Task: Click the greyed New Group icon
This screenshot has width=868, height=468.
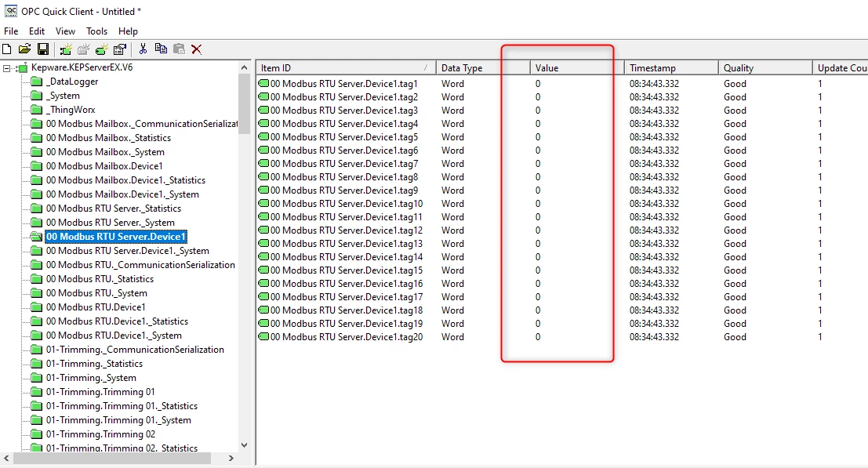Action: [x=84, y=49]
